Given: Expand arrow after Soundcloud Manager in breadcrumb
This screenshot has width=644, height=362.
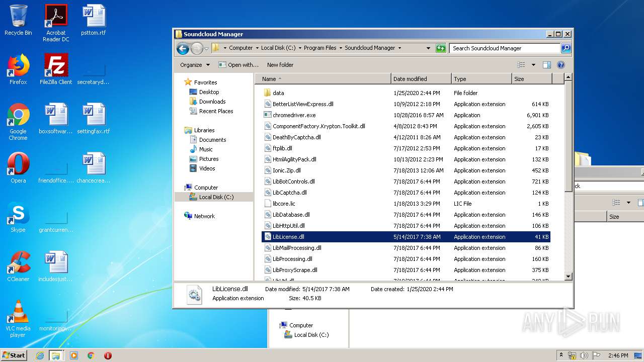Looking at the screenshot, I should point(400,48).
